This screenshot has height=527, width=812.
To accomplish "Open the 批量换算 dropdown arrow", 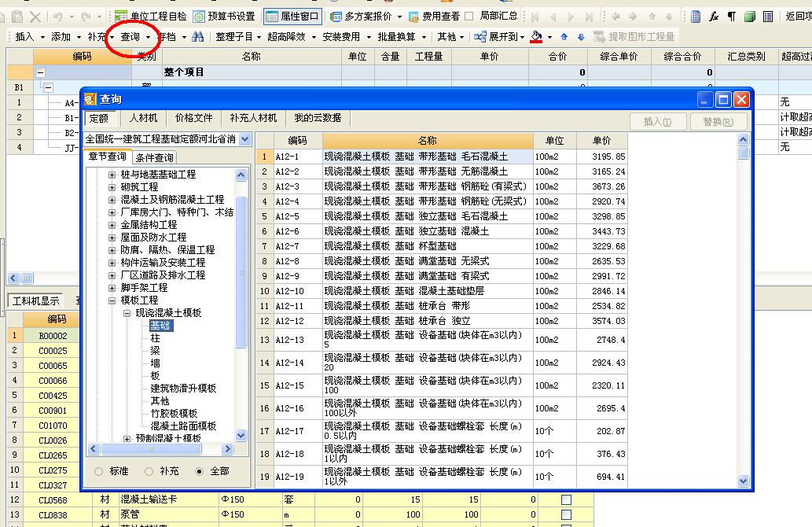I will 424,37.
